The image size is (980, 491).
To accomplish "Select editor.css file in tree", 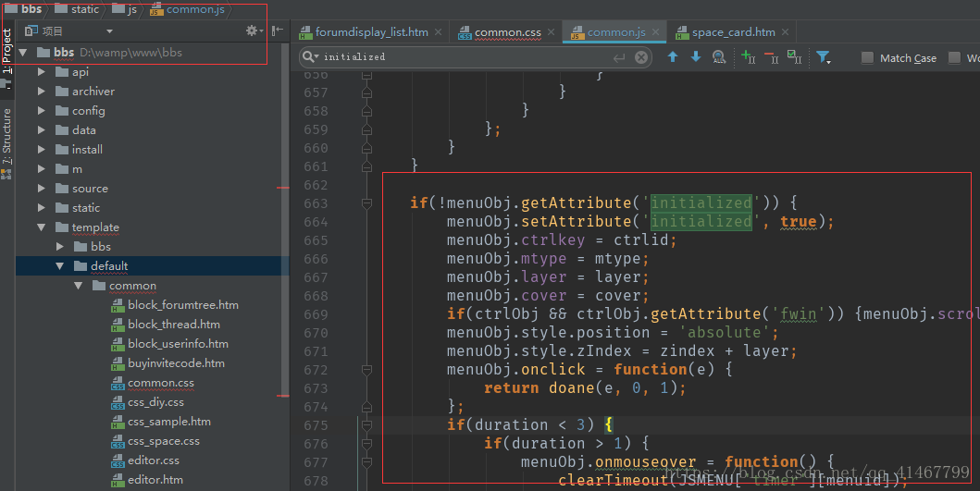I will pos(145,460).
